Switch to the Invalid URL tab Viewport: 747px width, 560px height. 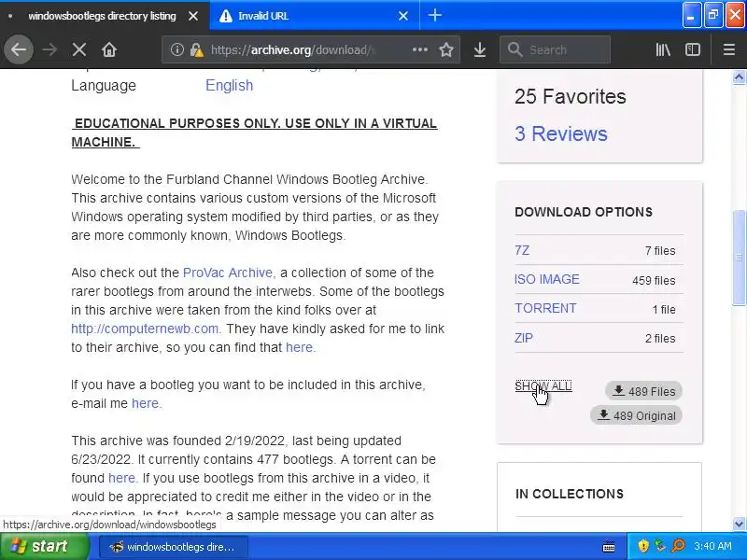coord(315,16)
